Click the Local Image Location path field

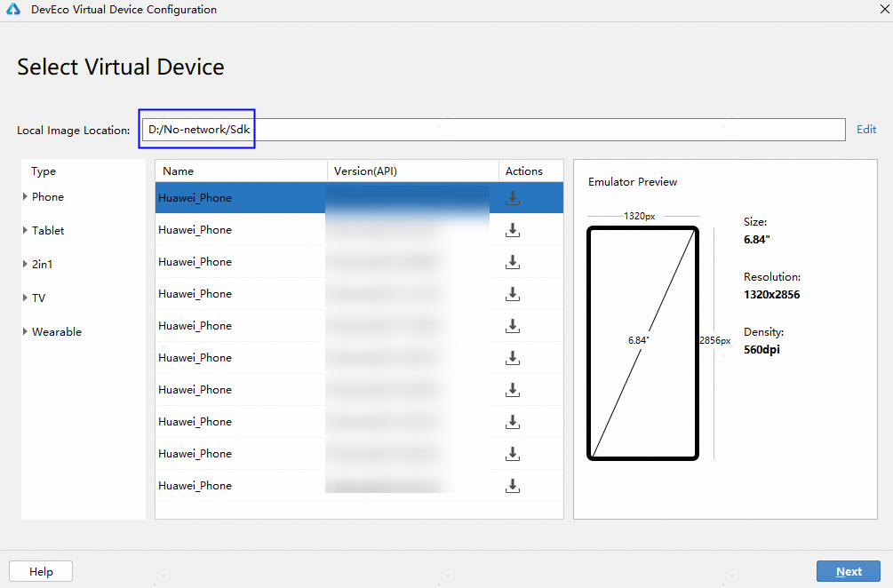(x=493, y=130)
